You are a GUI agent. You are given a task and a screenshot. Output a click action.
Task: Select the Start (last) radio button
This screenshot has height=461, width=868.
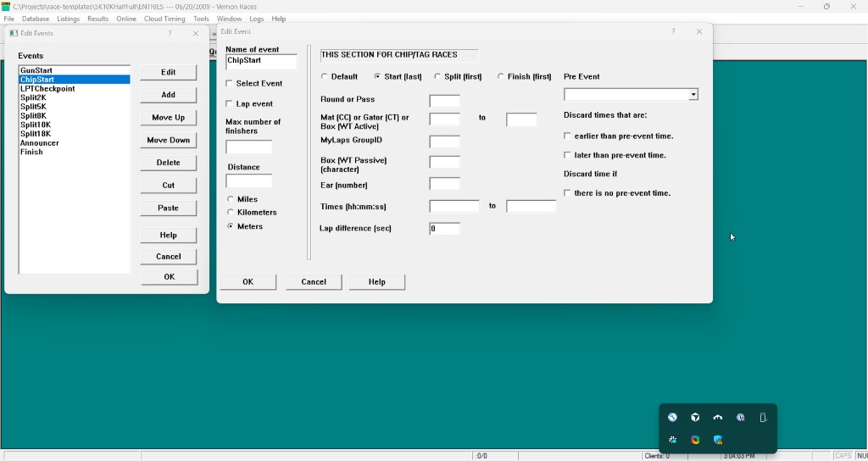tap(377, 76)
